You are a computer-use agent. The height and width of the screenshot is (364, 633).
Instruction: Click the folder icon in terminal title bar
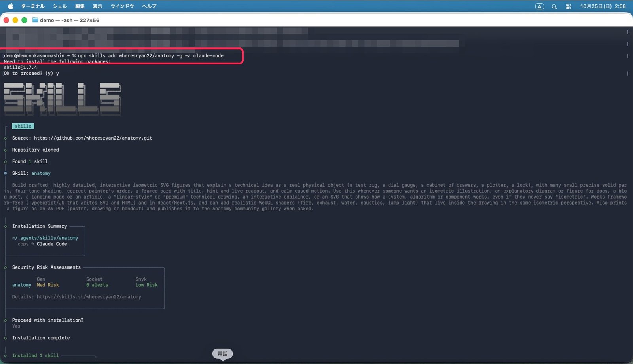[x=35, y=20]
